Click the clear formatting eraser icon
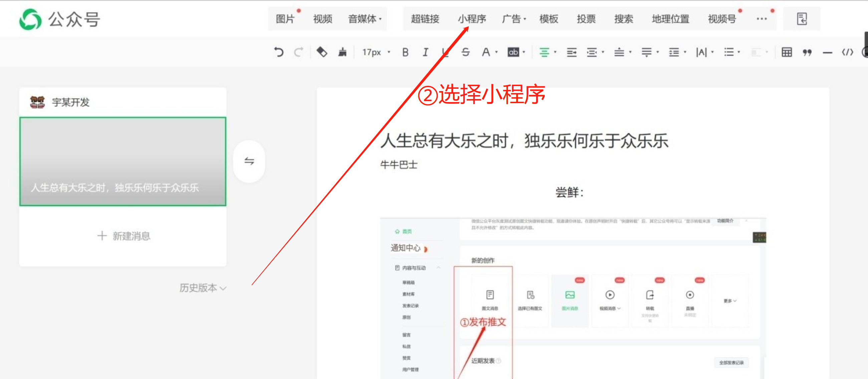 [321, 52]
